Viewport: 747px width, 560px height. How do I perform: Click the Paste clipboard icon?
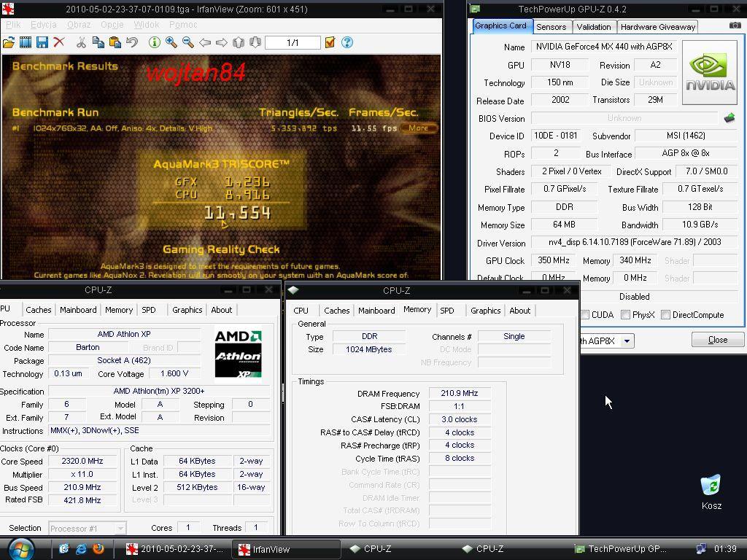click(x=115, y=42)
